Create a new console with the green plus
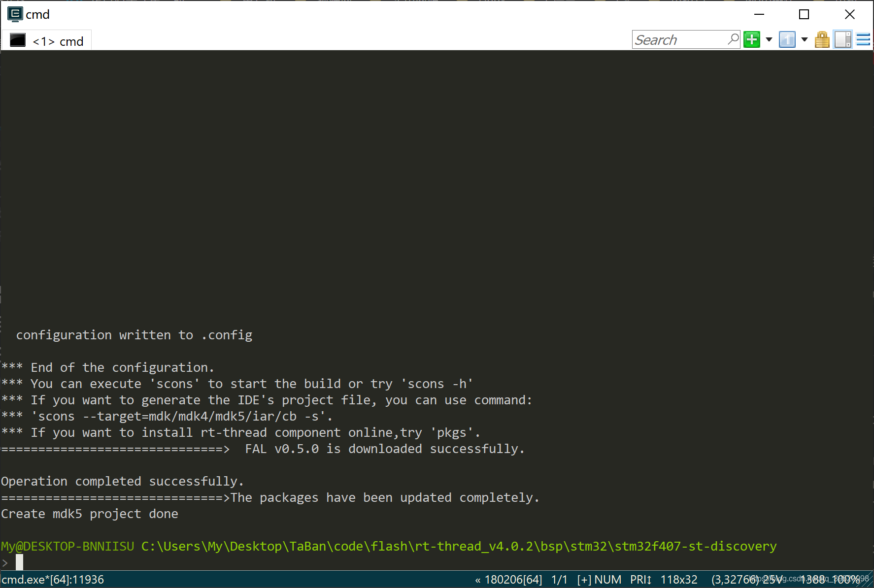 752,39
